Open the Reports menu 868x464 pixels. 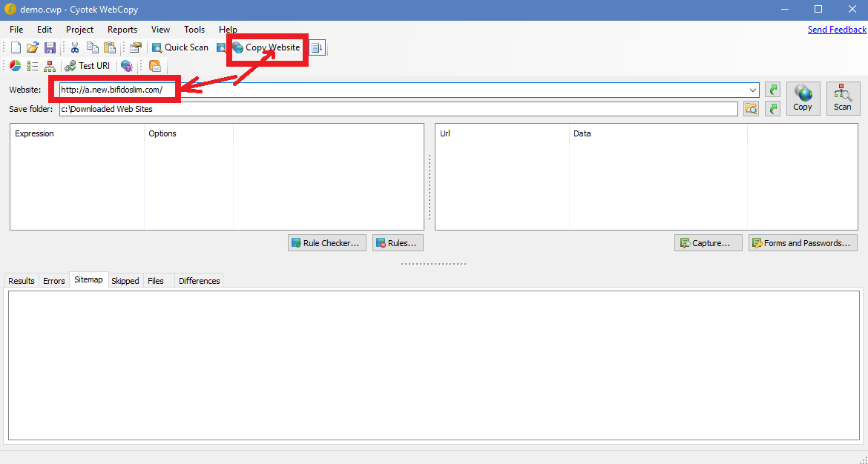122,30
